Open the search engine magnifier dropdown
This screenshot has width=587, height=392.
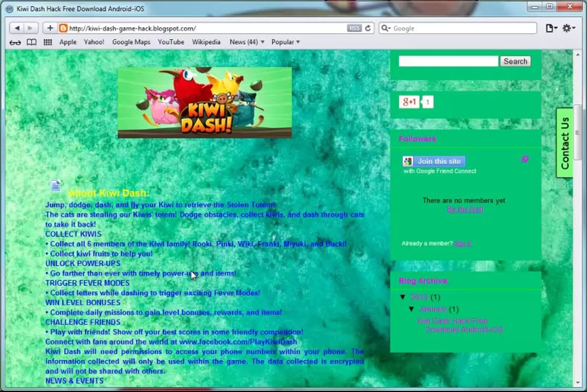point(385,28)
